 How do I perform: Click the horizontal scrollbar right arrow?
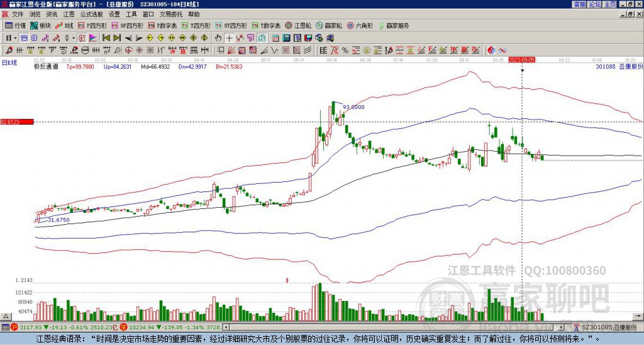[562, 327]
